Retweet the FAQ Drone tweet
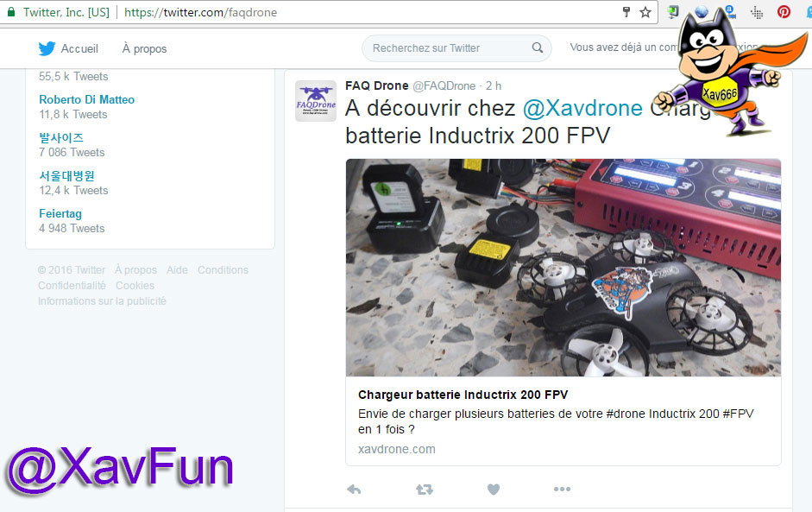Viewport: 812px width, 512px height. (425, 490)
